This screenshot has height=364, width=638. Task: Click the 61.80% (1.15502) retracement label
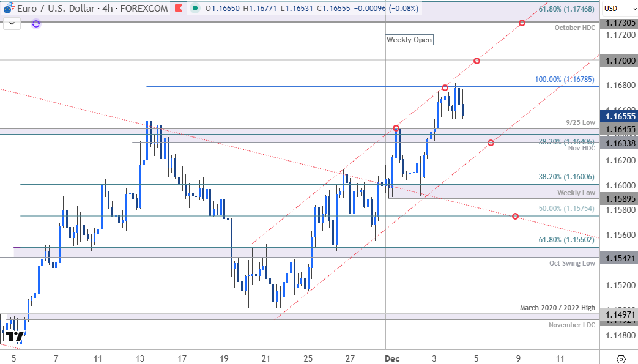pyautogui.click(x=566, y=240)
